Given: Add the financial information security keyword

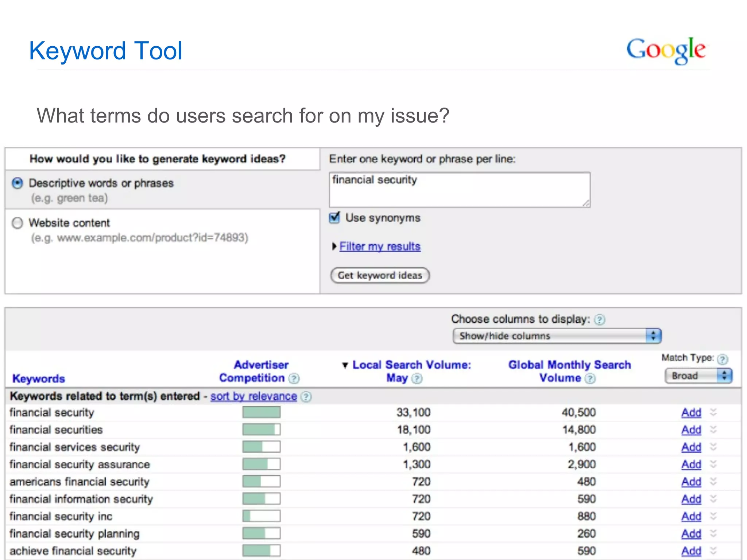Looking at the screenshot, I should (x=691, y=499).
